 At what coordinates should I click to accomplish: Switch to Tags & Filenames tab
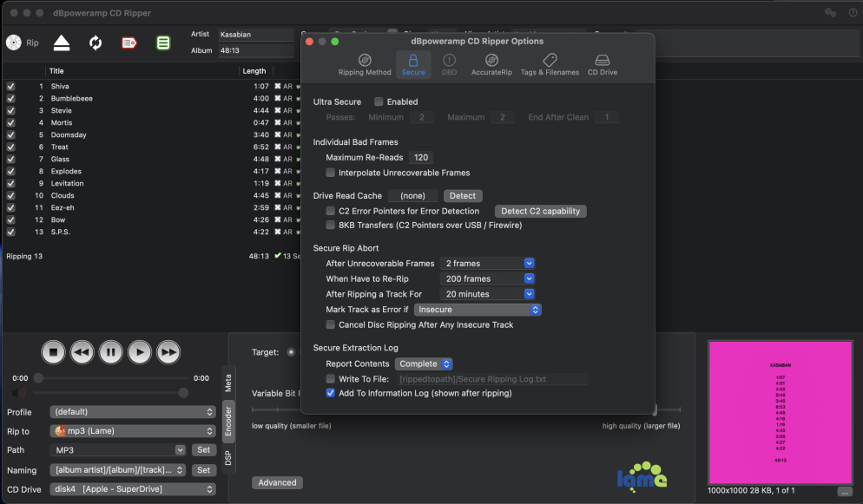(x=550, y=64)
